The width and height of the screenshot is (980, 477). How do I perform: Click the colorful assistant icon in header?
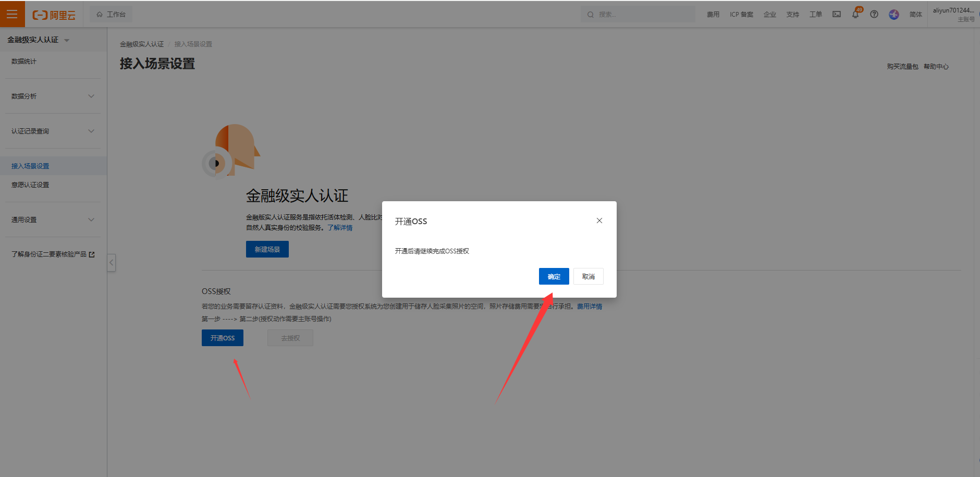pos(893,15)
